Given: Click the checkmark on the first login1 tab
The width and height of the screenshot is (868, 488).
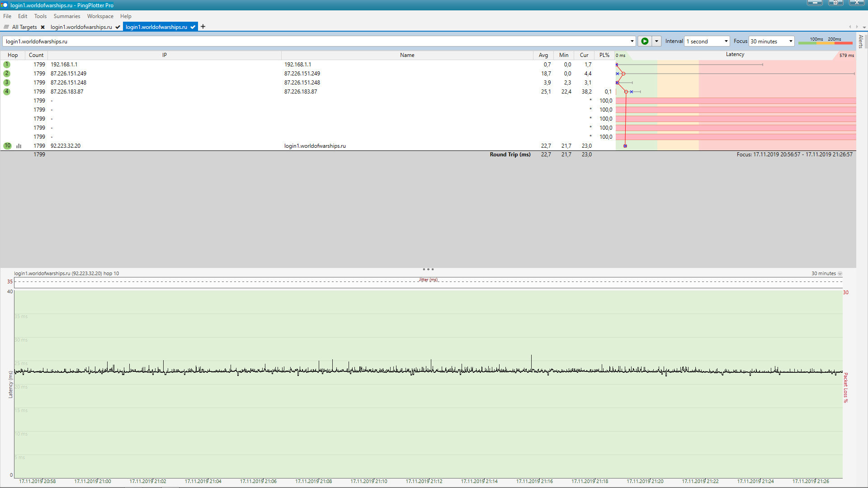Looking at the screenshot, I should coord(118,27).
